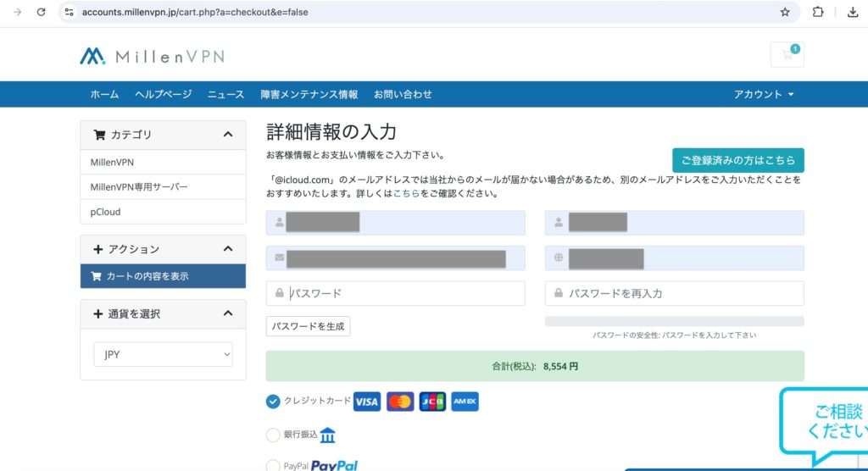The image size is (868, 471).
Task: Open the アカウント dropdown menu
Action: pos(764,94)
